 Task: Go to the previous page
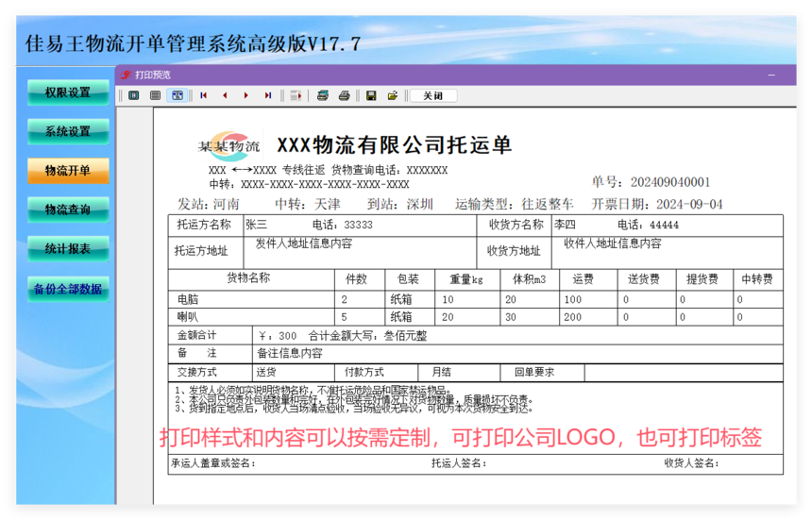(225, 95)
